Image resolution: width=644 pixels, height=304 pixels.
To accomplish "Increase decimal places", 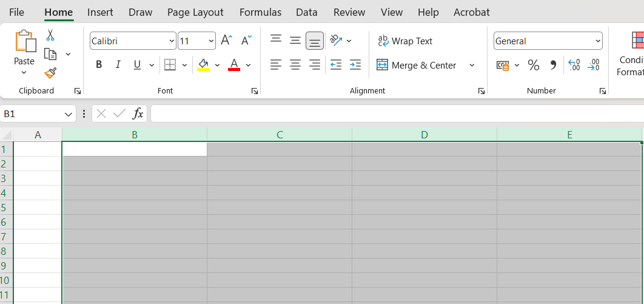I will pyautogui.click(x=574, y=65).
